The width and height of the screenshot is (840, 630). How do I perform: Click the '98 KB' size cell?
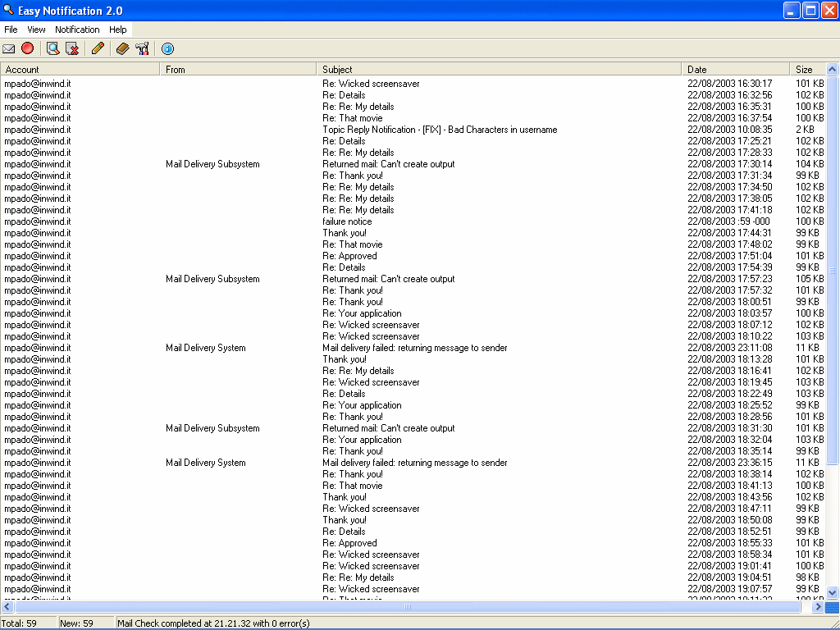click(x=807, y=577)
